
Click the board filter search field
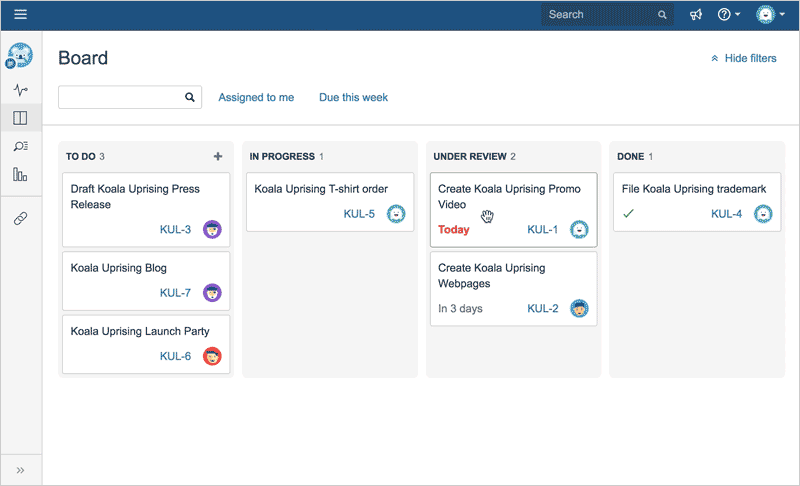[121, 97]
